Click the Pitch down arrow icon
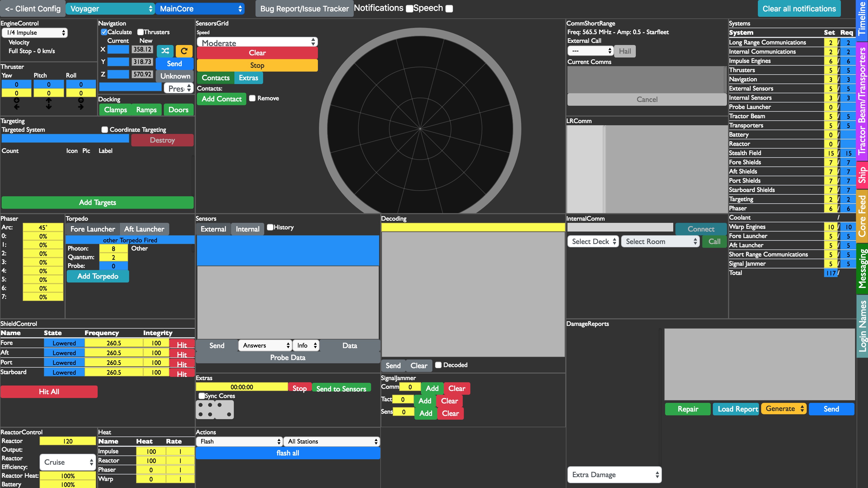The width and height of the screenshot is (868, 488). 49,107
